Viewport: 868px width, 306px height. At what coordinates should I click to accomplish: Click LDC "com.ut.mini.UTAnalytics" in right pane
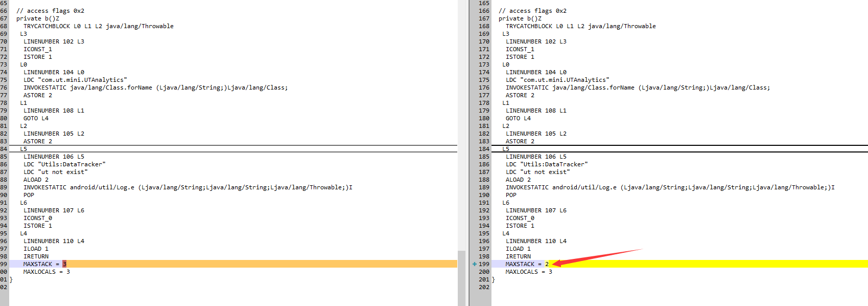[x=557, y=80]
